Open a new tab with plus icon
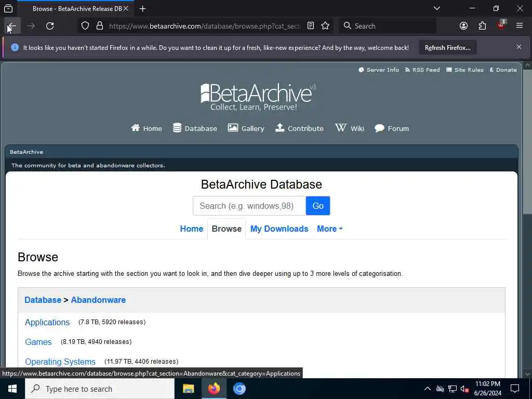The height and width of the screenshot is (399, 532). point(142,9)
